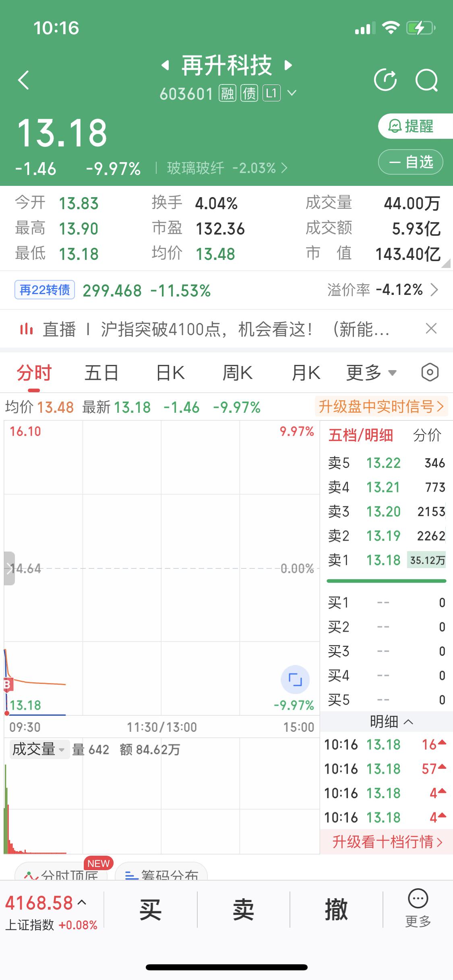Open the left edge side drawer handle
This screenshot has width=453, height=980.
(x=9, y=568)
